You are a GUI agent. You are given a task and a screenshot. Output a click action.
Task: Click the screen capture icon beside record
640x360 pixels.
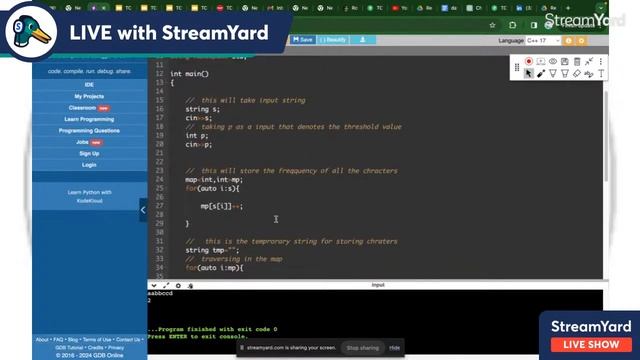click(x=541, y=62)
